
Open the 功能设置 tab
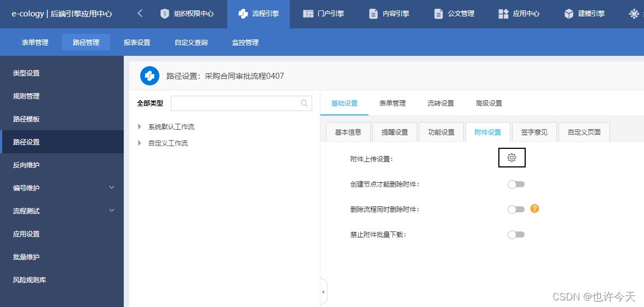[x=441, y=132]
